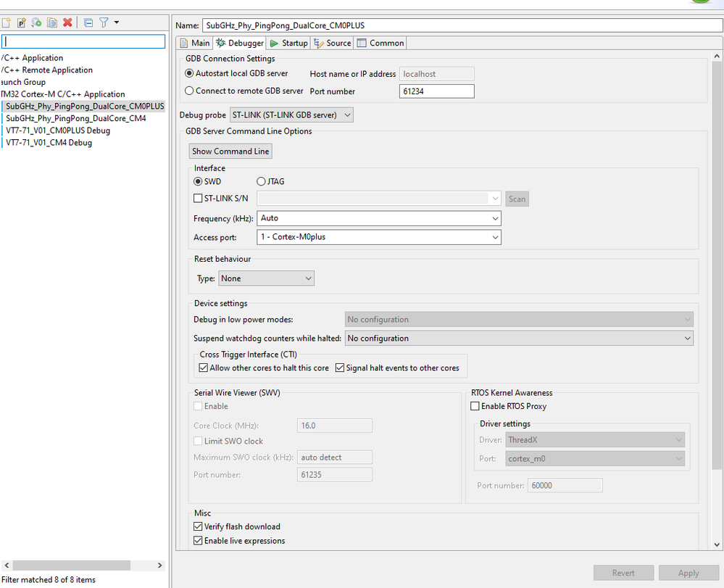The height and width of the screenshot is (588, 724).
Task: Collapse all configurations icon
Action: pyautogui.click(x=88, y=22)
